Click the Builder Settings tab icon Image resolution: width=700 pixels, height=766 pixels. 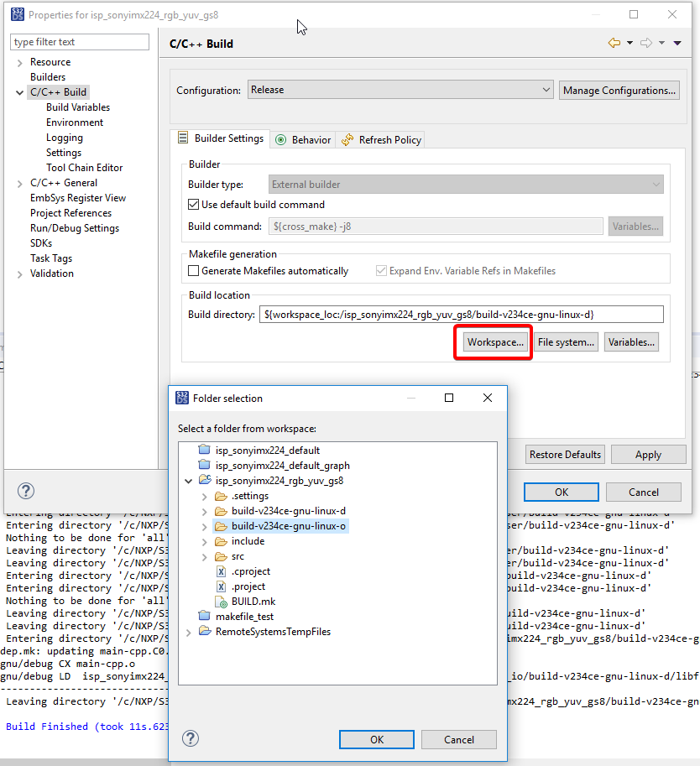point(183,138)
